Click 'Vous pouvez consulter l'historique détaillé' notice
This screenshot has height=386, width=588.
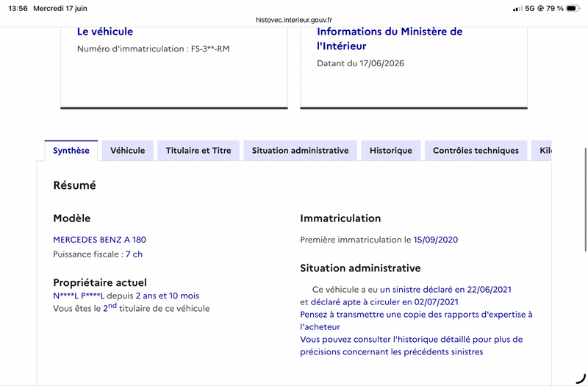(412, 346)
